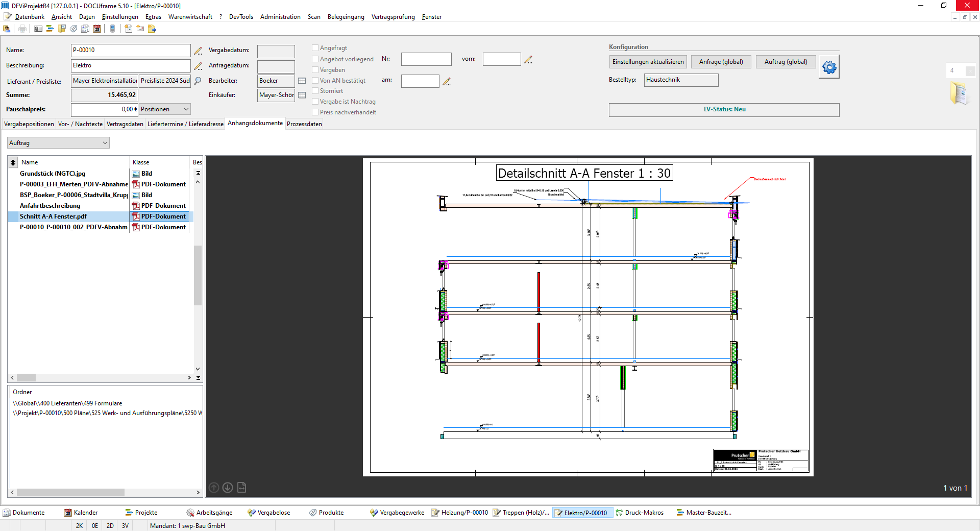Click the Vergabedatum field
The image size is (980, 531).
[276, 51]
